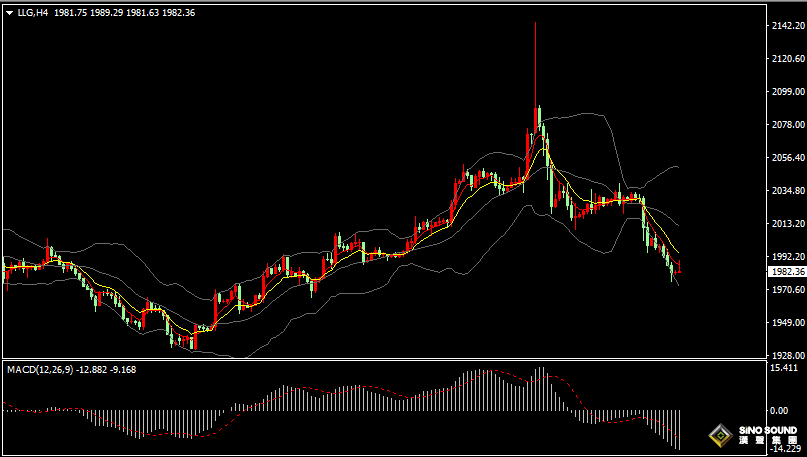
Task: Click the 2013.20 price axis label
Action: coord(788,223)
